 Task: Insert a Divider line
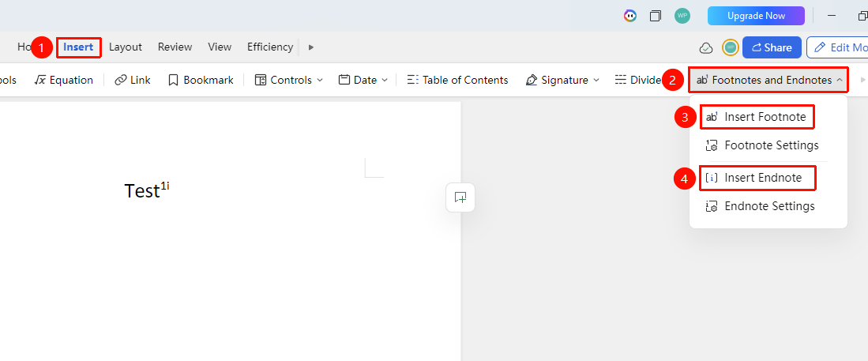point(637,81)
